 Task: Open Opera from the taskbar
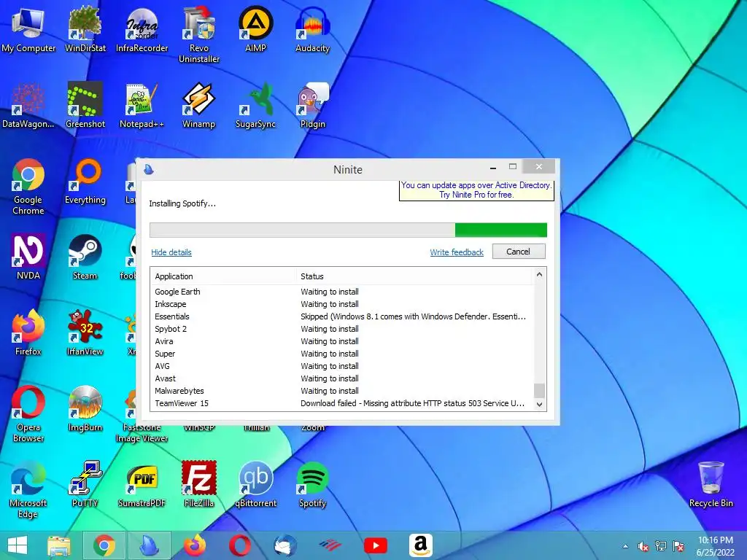point(239,545)
